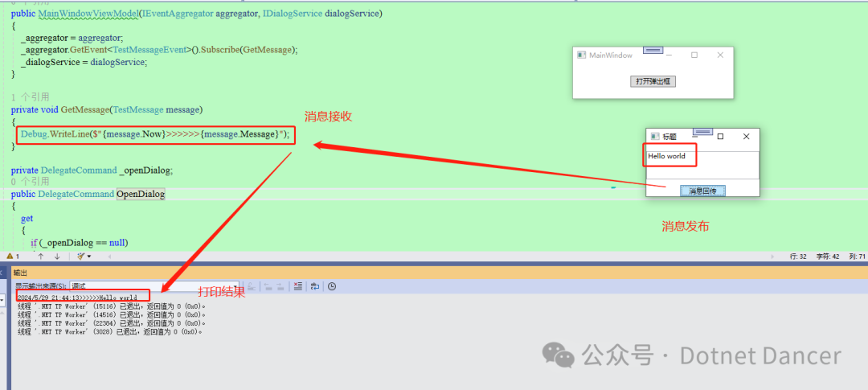Click the editor horizontal scrollbar right arrow
The height and width of the screenshot is (390, 868).
click(x=775, y=257)
